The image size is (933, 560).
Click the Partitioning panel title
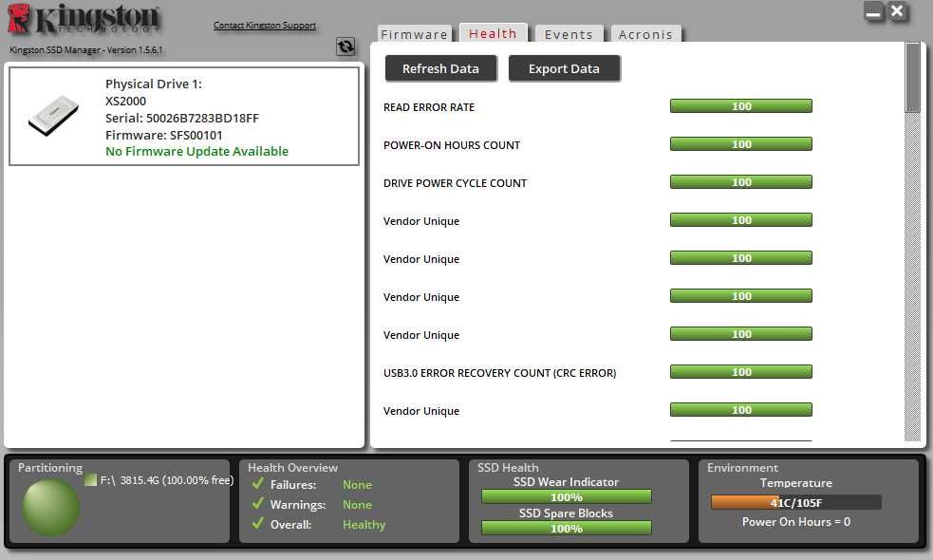point(50,468)
